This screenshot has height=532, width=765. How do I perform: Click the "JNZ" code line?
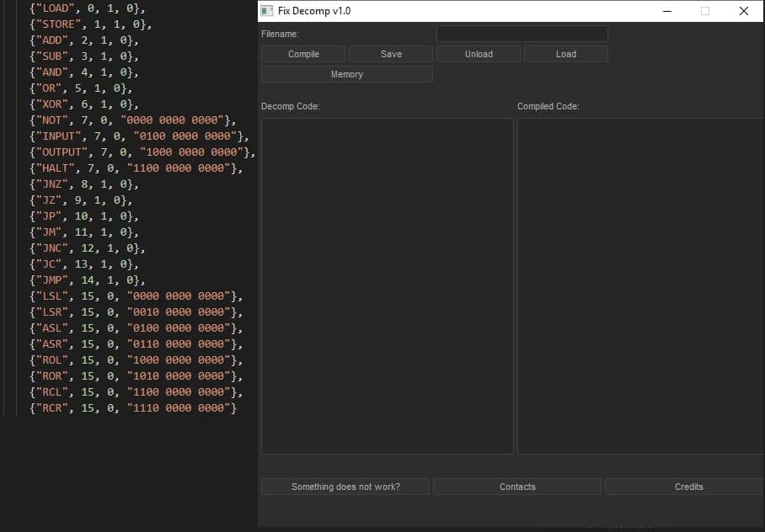click(84, 184)
